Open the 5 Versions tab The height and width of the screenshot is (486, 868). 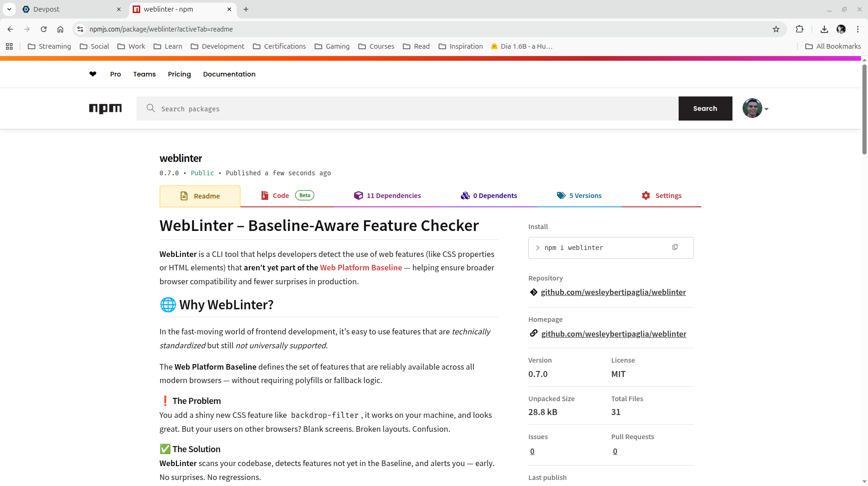[579, 196]
